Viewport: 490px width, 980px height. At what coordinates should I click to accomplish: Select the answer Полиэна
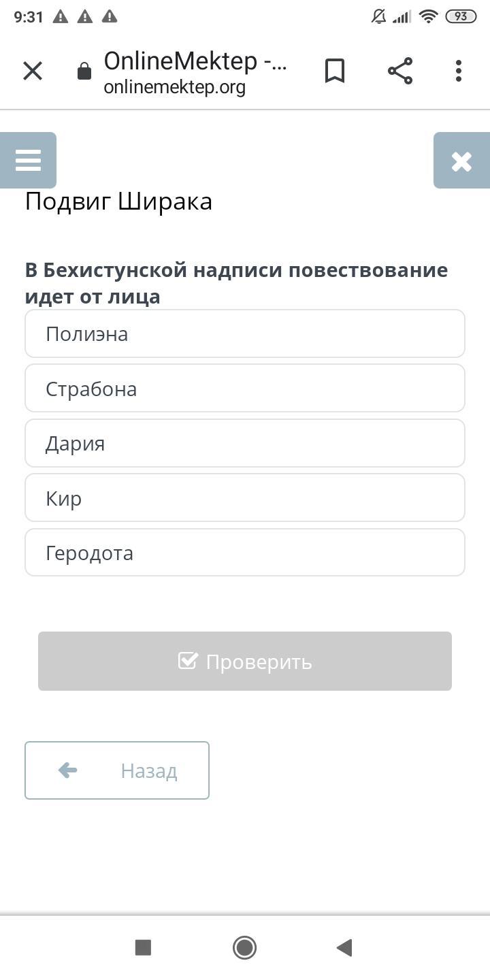(x=245, y=334)
